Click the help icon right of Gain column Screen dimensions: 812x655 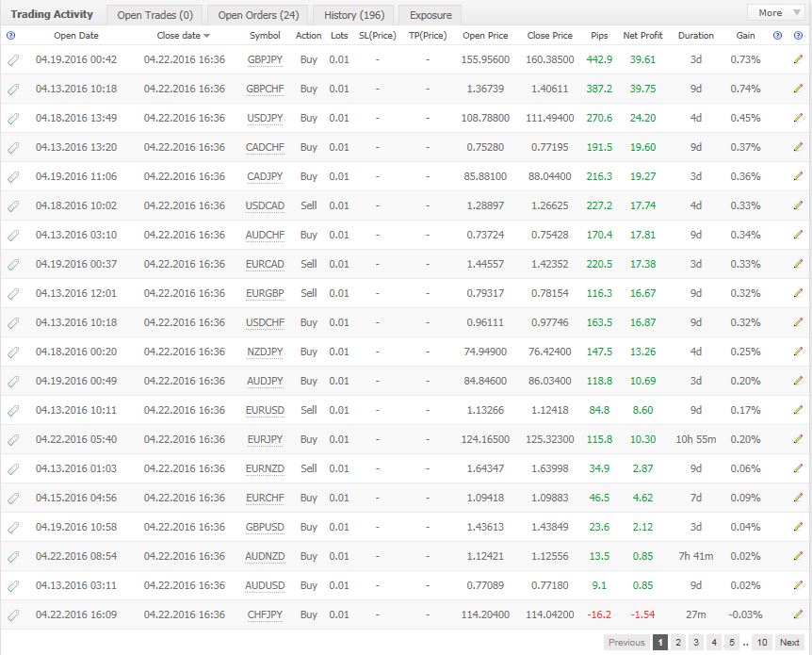pyautogui.click(x=777, y=36)
